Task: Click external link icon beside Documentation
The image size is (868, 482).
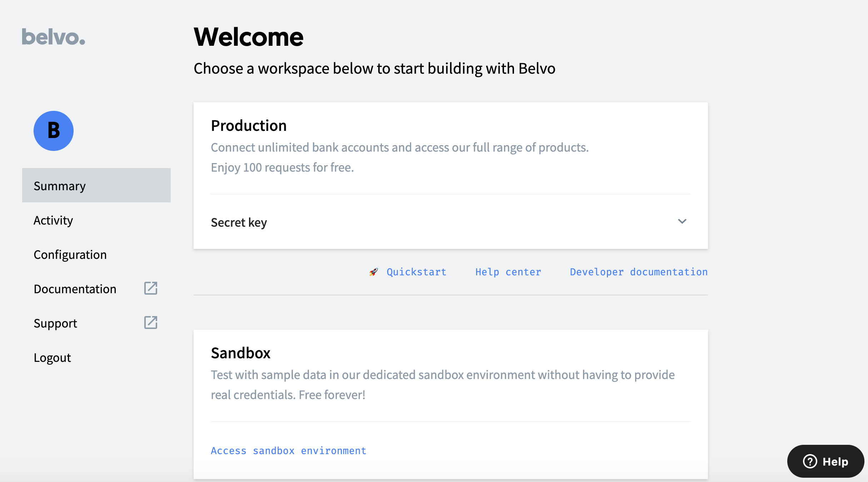Action: point(151,288)
